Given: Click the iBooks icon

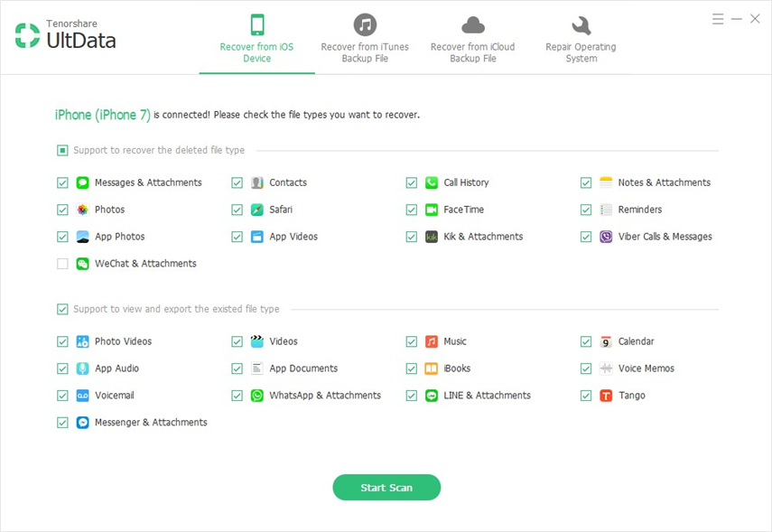Looking at the screenshot, I should point(432,369).
